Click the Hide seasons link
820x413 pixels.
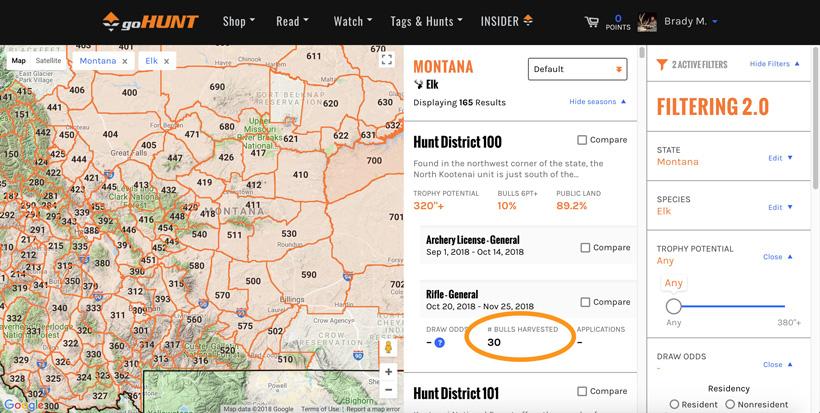(x=597, y=102)
